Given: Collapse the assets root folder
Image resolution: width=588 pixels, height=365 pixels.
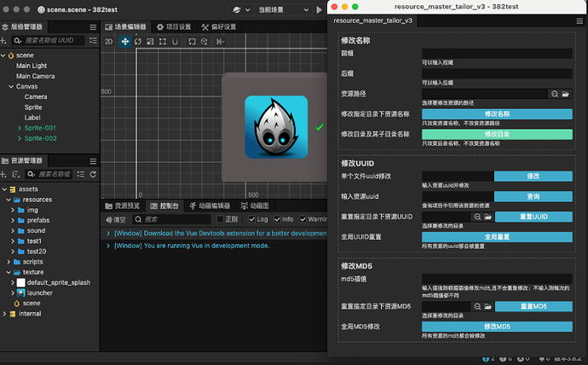Looking at the screenshot, I should click(x=4, y=189).
